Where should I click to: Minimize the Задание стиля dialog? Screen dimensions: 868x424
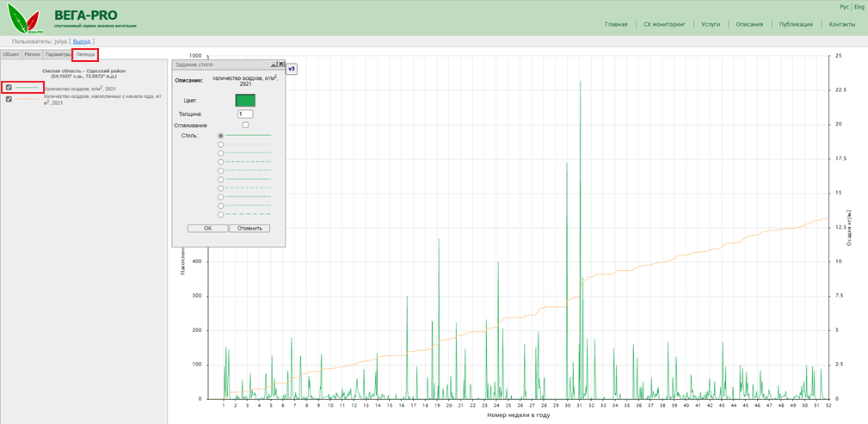[x=273, y=65]
